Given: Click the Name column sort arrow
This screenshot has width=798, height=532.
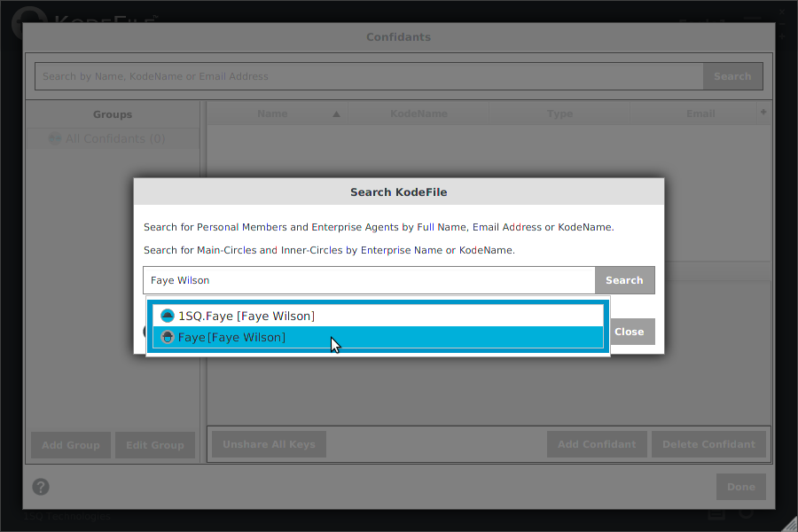Looking at the screenshot, I should click(336, 114).
